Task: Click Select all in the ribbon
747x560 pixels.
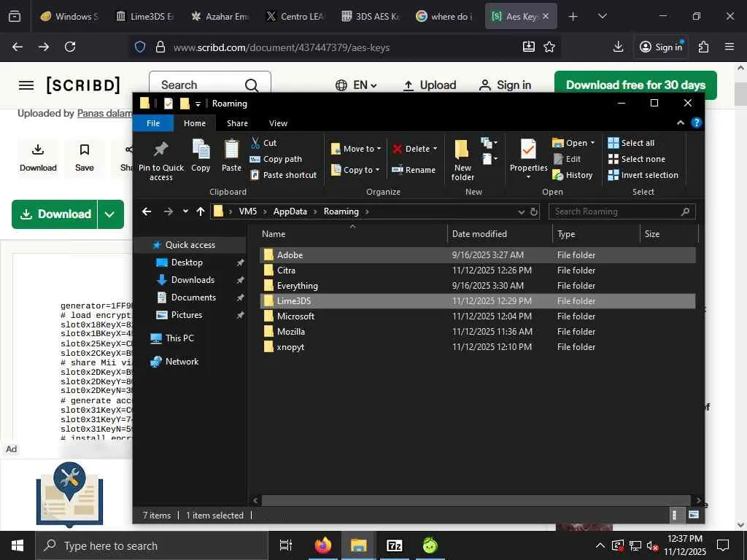Action: (x=631, y=143)
